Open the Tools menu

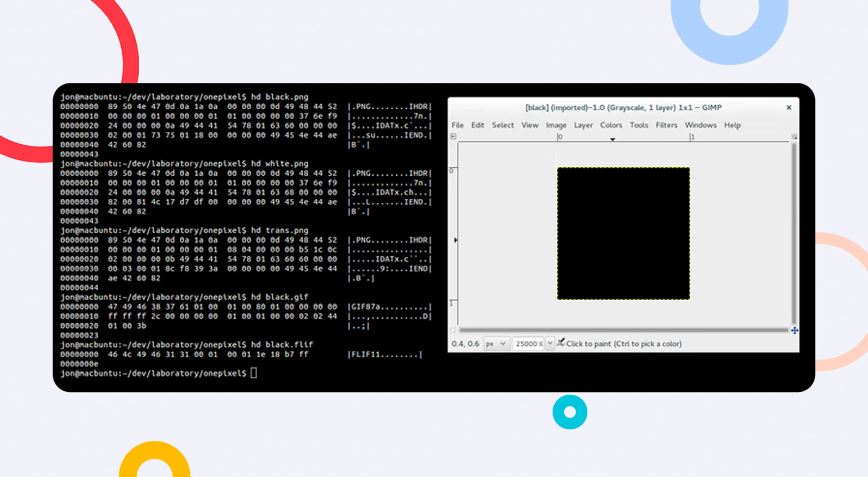(639, 125)
